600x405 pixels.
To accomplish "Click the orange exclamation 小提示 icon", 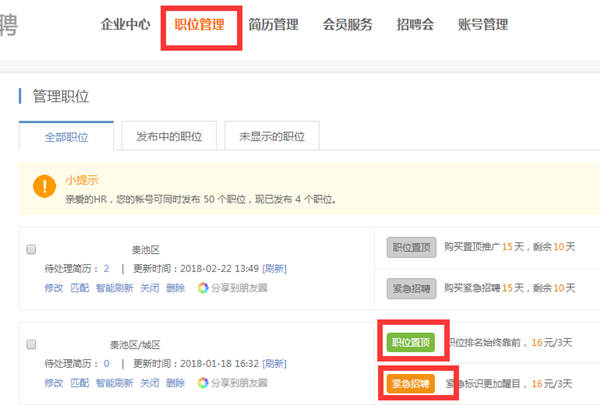I will pos(44,186).
